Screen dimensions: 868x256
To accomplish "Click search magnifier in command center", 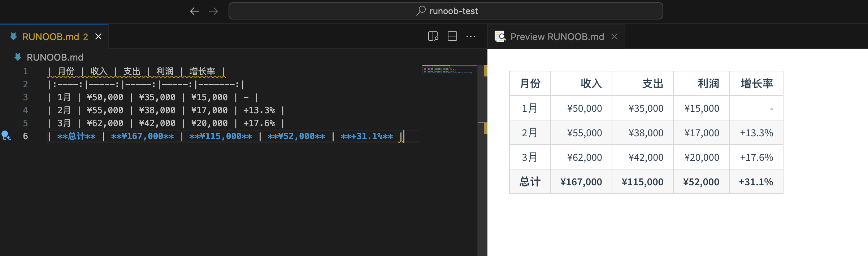I will (x=421, y=11).
